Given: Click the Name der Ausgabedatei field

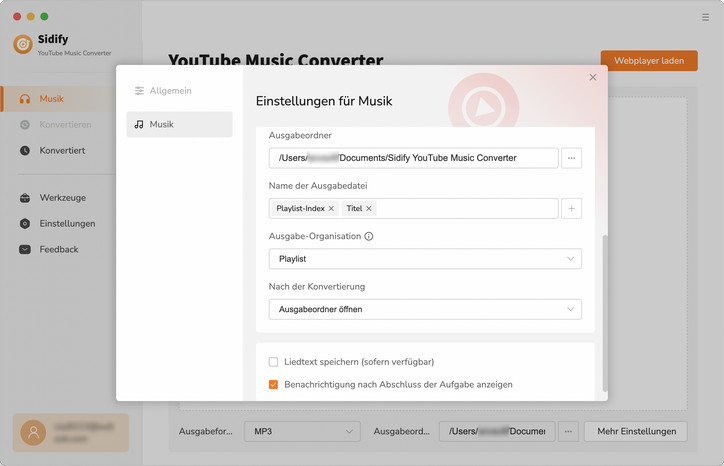Looking at the screenshot, I should coord(413,208).
